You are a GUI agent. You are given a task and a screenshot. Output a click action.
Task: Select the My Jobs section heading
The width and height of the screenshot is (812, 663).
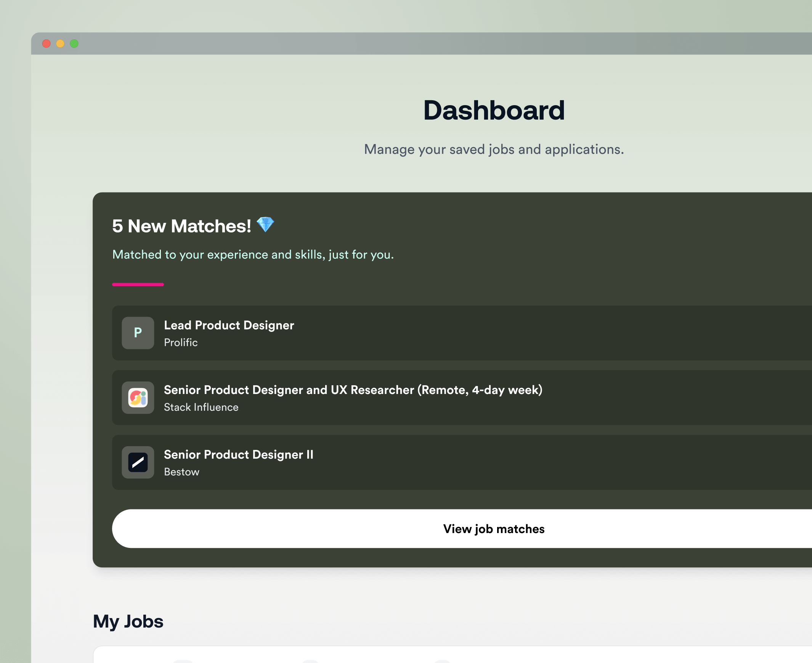(x=128, y=621)
